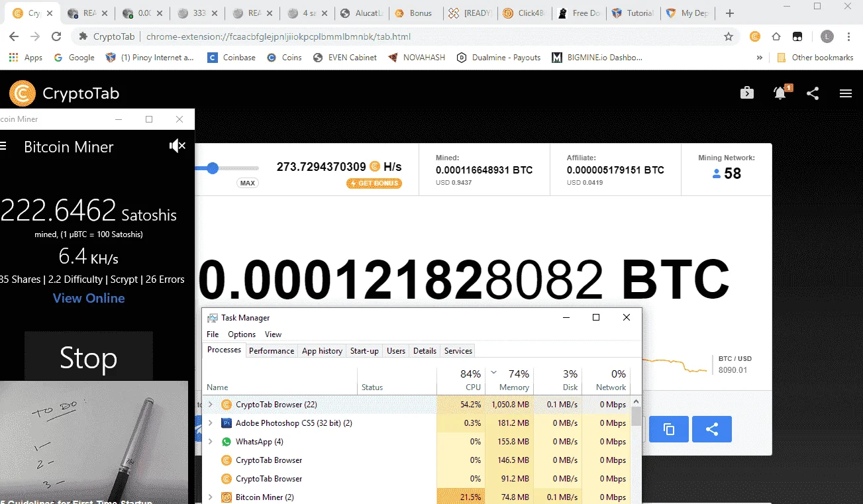
Task: Switch to the Tutorial browser tab
Action: click(x=633, y=13)
